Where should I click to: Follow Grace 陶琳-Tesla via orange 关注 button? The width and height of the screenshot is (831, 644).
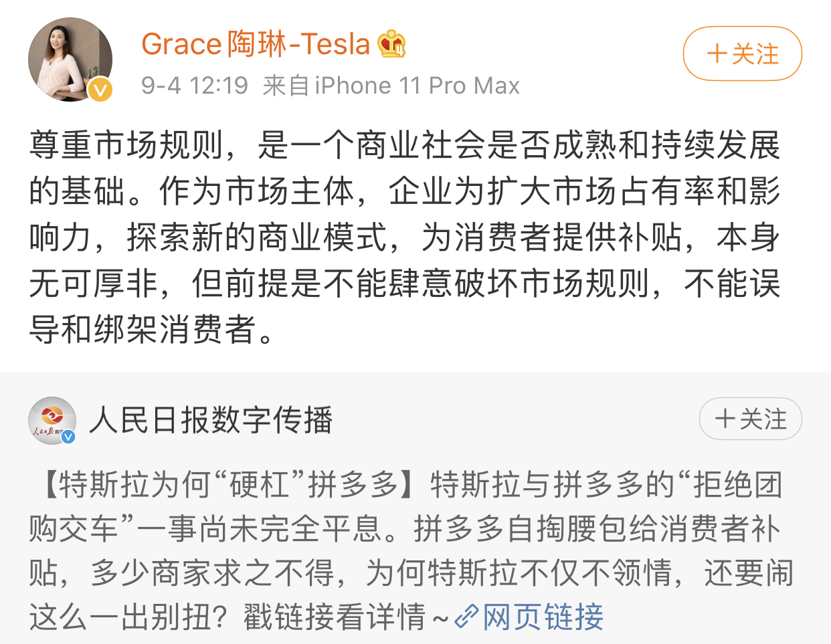click(x=742, y=53)
